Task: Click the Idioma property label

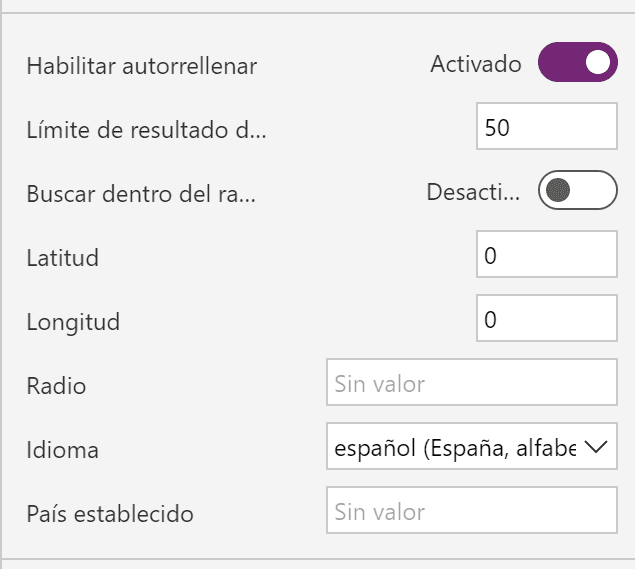Action: [63, 450]
